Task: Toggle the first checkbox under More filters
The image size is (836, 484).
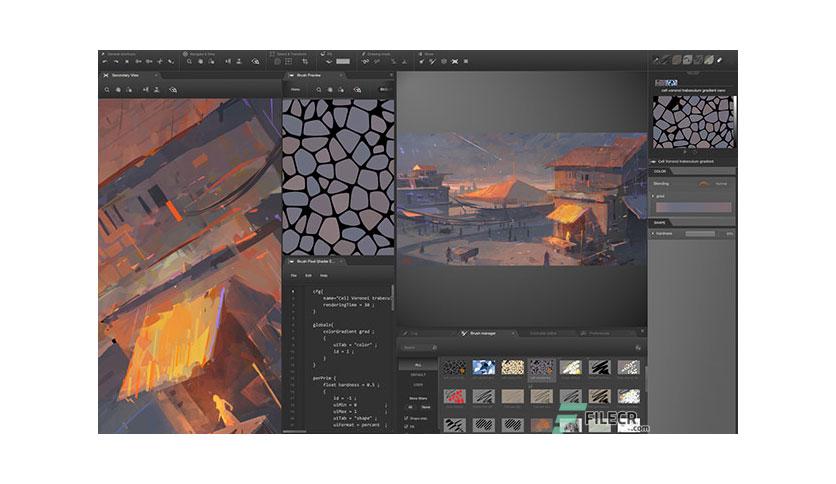Action: coord(406,418)
